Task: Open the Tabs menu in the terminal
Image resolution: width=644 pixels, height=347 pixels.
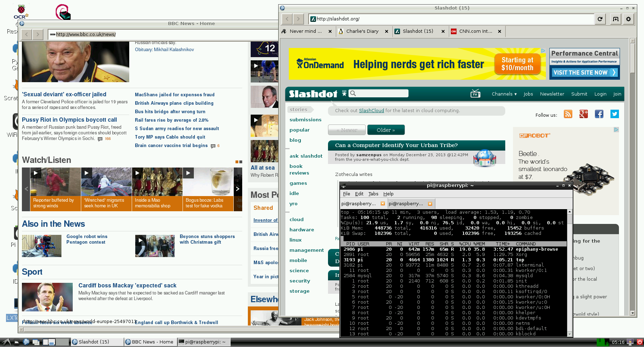Action: (373, 194)
